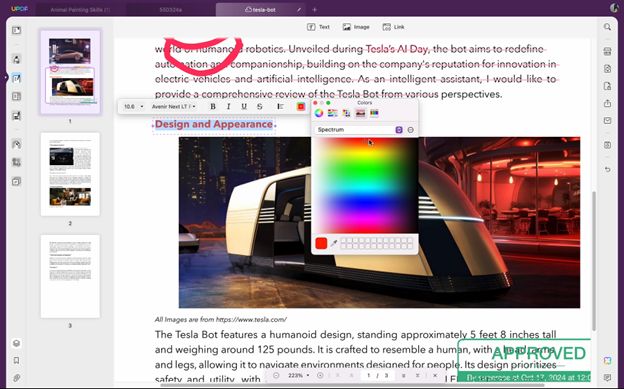This screenshot has height=389, width=624.
Task: Open the text alignment options
Action: click(x=281, y=106)
